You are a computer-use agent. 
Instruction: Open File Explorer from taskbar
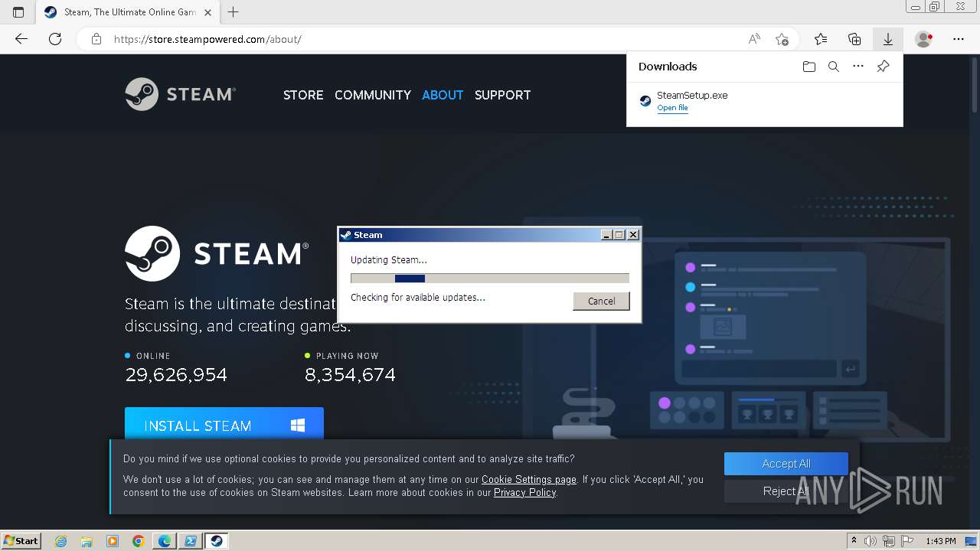pos(87,541)
